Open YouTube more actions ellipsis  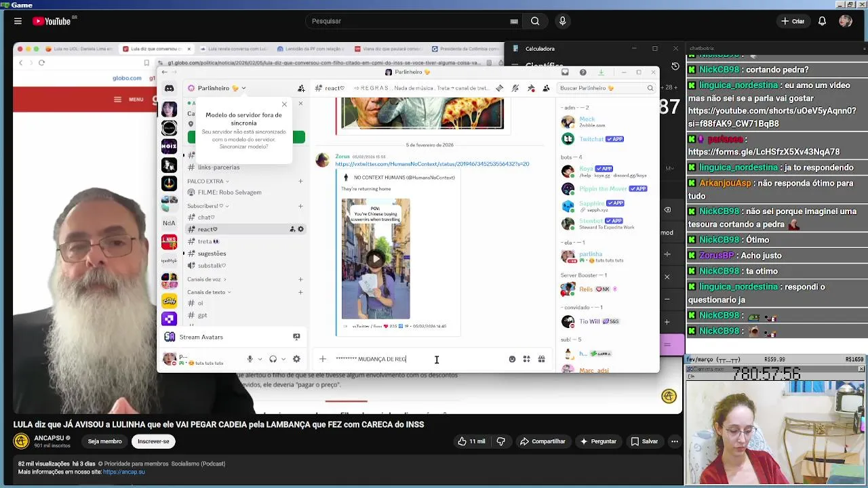[x=674, y=441]
